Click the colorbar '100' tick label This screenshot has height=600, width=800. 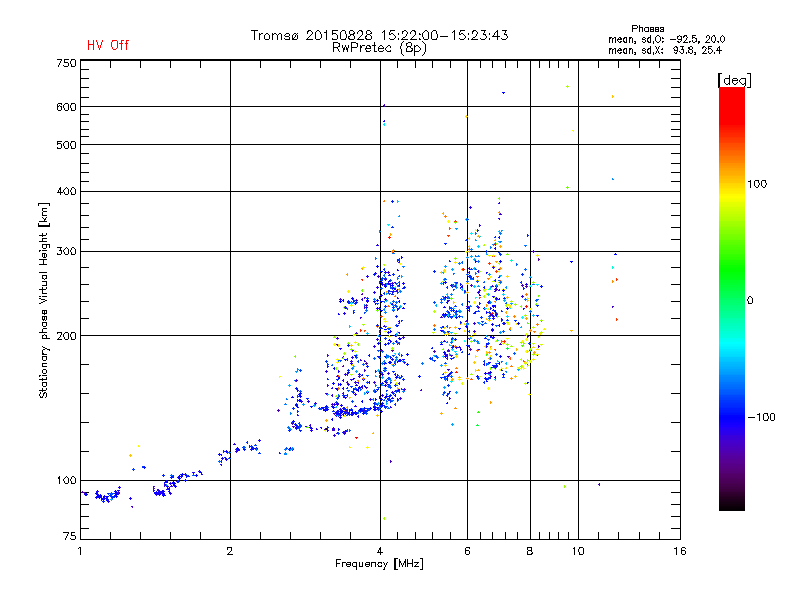(757, 184)
